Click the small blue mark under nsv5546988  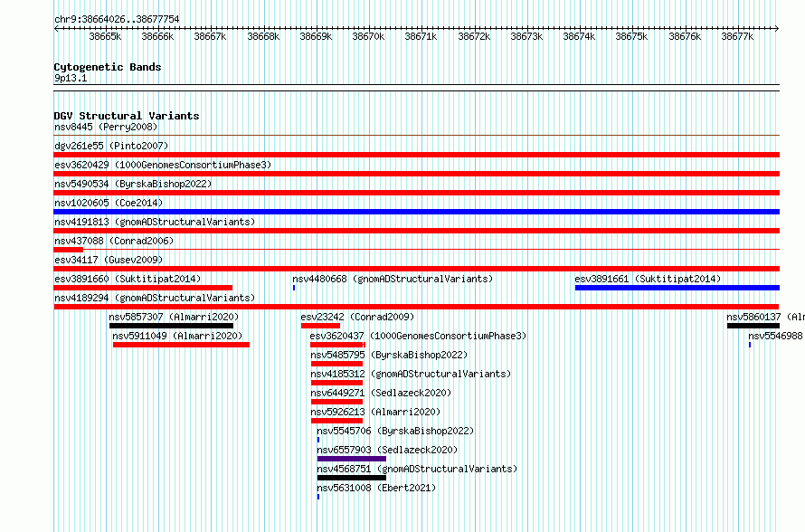click(750, 345)
